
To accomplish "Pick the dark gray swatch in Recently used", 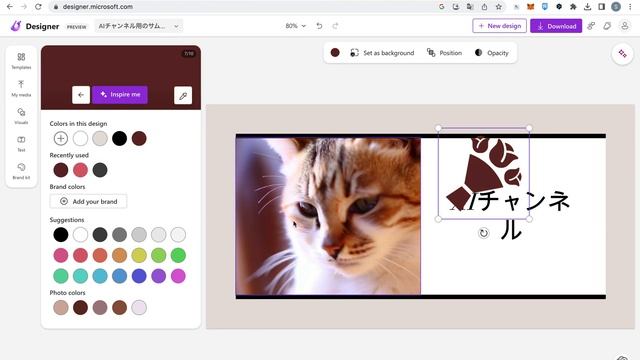I will coord(100,170).
